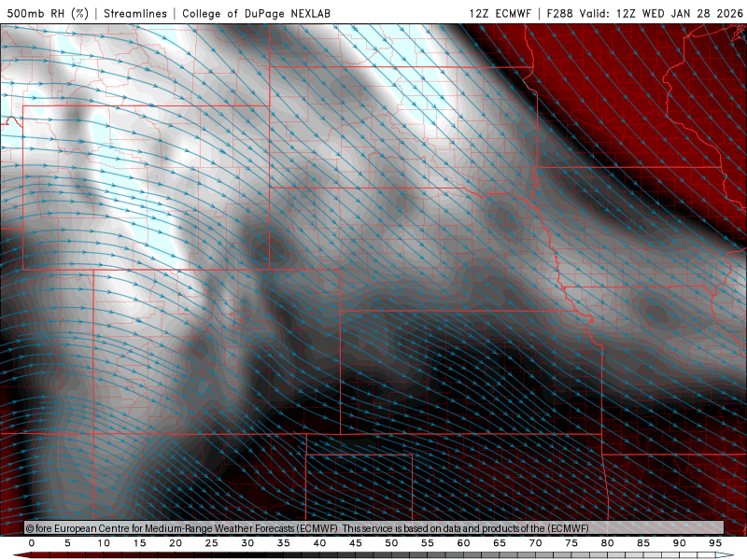Click the 10 value on color scale
This screenshot has height=560, width=747.
pos(104,543)
